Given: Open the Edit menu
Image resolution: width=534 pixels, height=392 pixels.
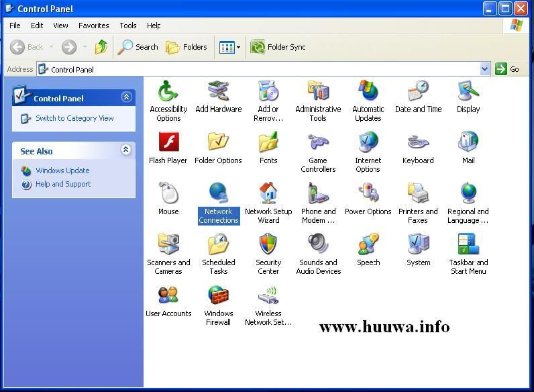Looking at the screenshot, I should pos(37,26).
